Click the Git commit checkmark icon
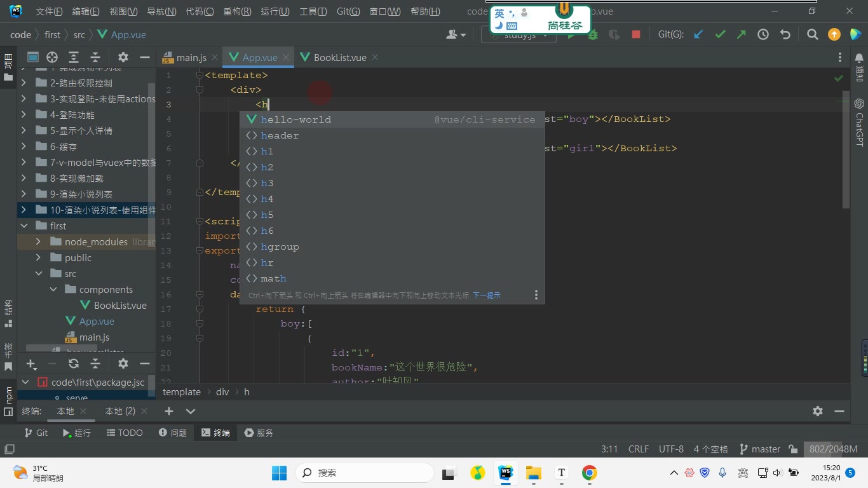 720,34
